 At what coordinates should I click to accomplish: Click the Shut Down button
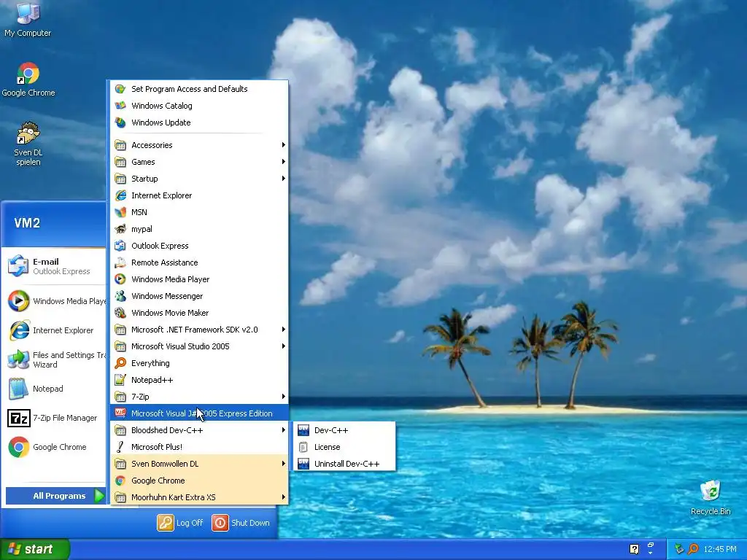pyautogui.click(x=241, y=522)
